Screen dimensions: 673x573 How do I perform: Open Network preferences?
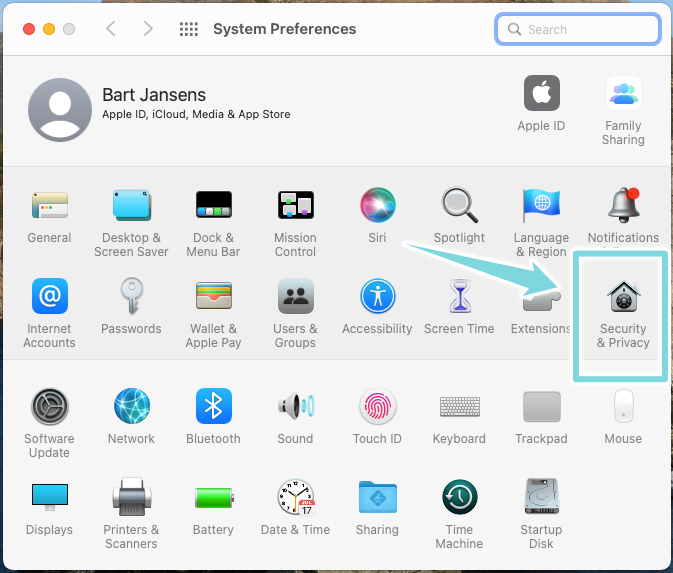(x=132, y=406)
